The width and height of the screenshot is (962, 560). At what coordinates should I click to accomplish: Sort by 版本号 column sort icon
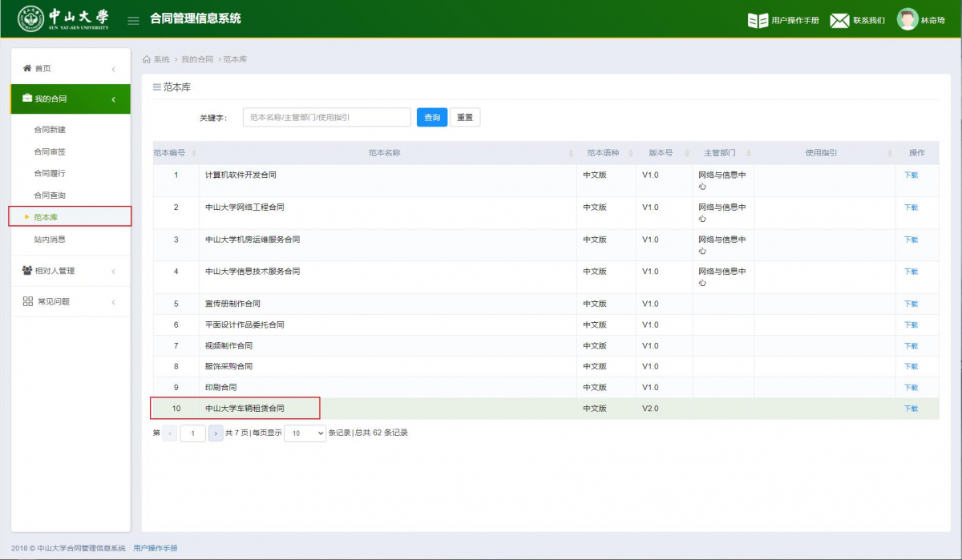685,153
